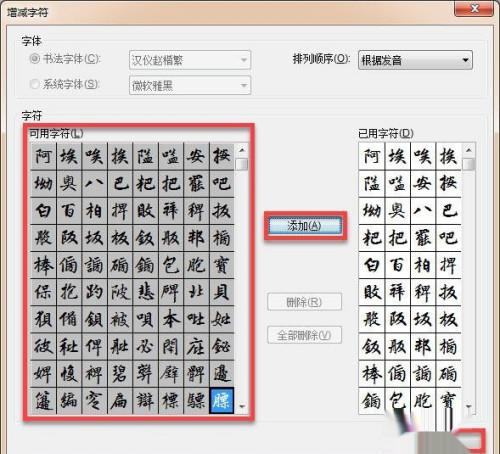
Task: Open the 排列顺序 dropdown showing 根据发音
Action: 415,60
